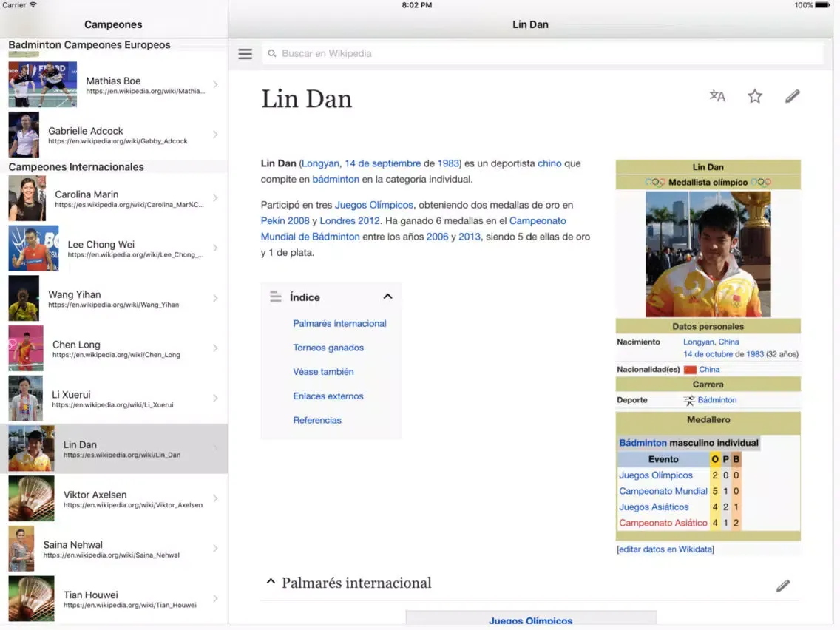
Task: Open Bádminton link in Carrera section
Action: click(x=717, y=400)
